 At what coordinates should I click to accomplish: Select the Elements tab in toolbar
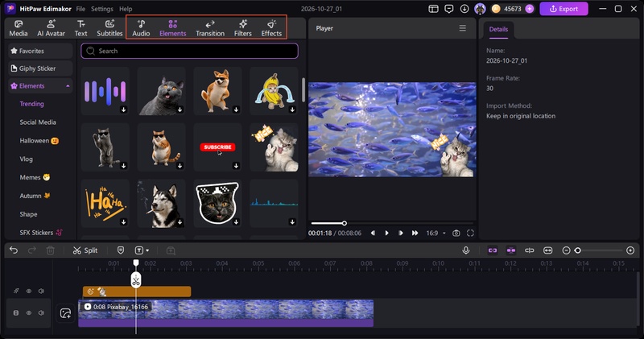172,28
